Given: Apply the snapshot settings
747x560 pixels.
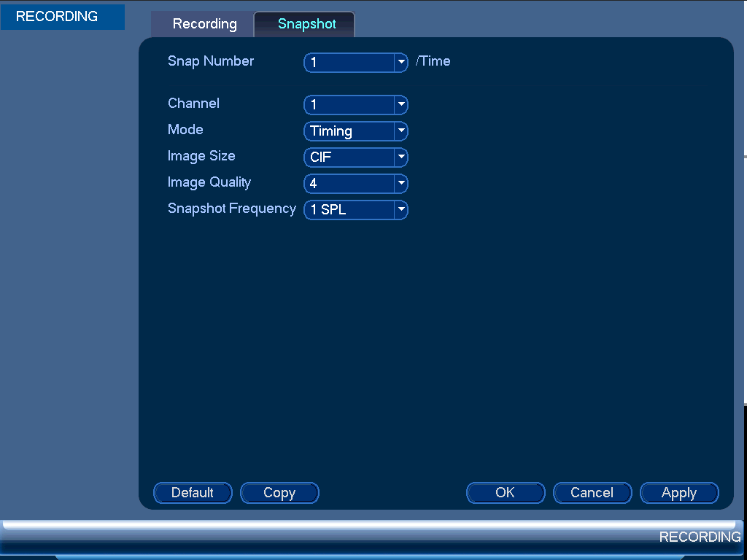Looking at the screenshot, I should (679, 492).
